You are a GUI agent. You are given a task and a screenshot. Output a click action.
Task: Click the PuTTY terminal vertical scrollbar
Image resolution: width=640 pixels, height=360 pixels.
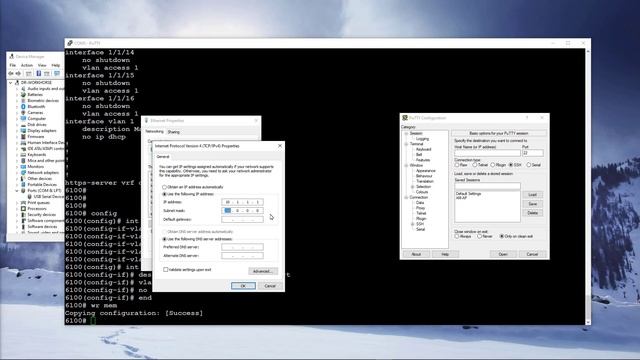click(x=588, y=187)
